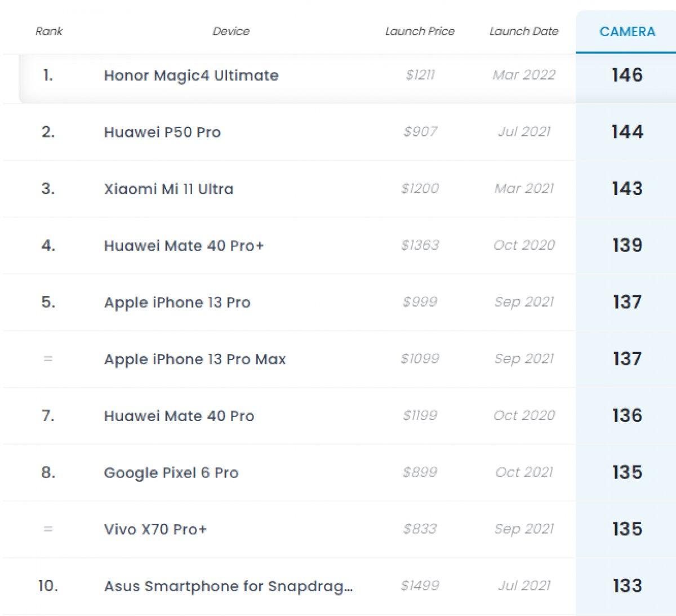Open Honor Magic4 Ultimate device link
Image resolution: width=676 pixels, height=616 pixels.
[191, 76]
